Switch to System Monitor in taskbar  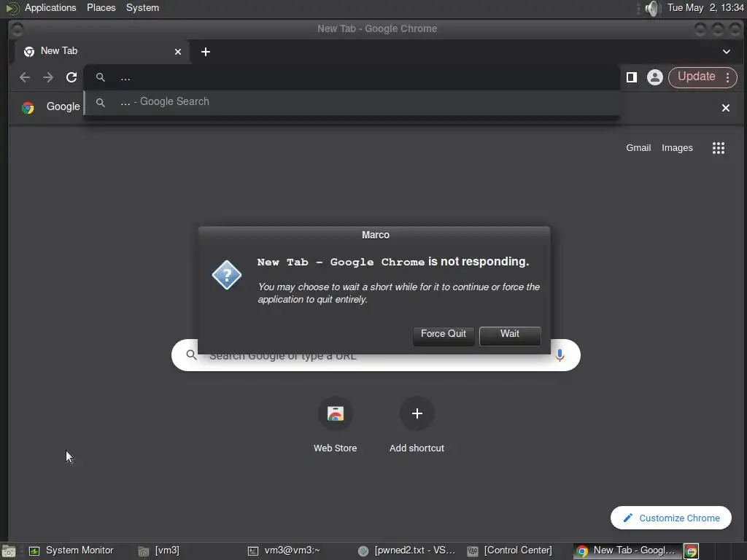tap(71, 551)
